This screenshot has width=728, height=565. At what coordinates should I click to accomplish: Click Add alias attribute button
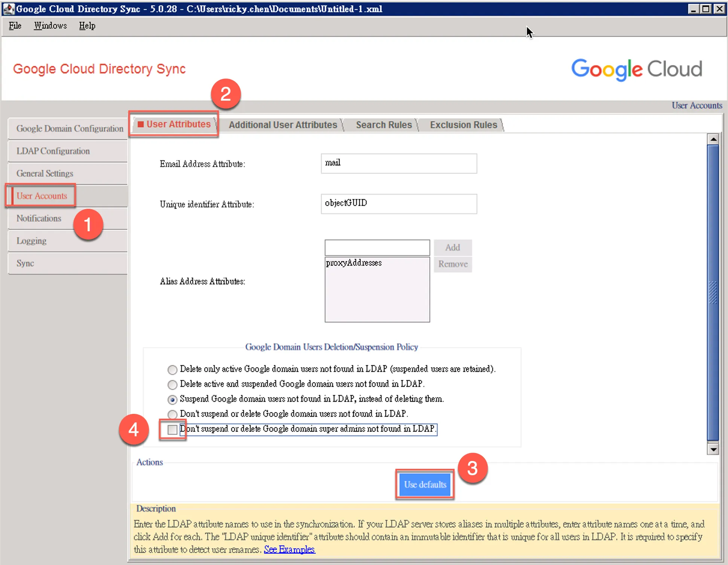453,248
